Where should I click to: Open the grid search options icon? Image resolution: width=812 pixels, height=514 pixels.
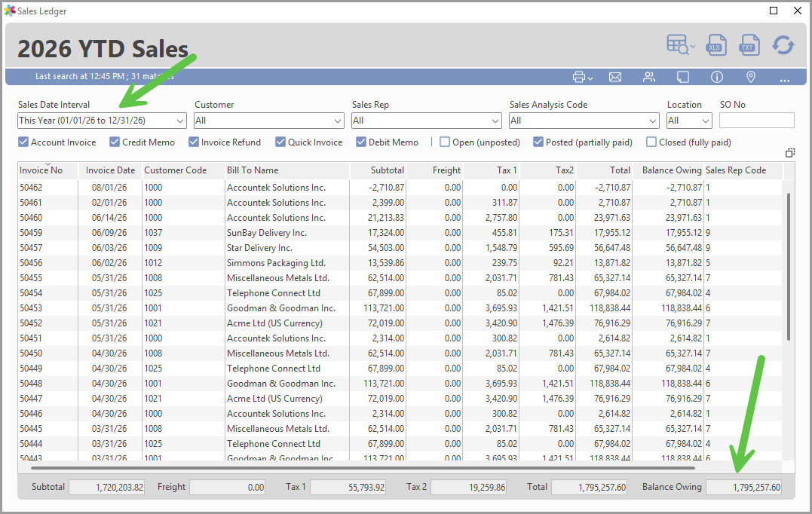pyautogui.click(x=680, y=44)
